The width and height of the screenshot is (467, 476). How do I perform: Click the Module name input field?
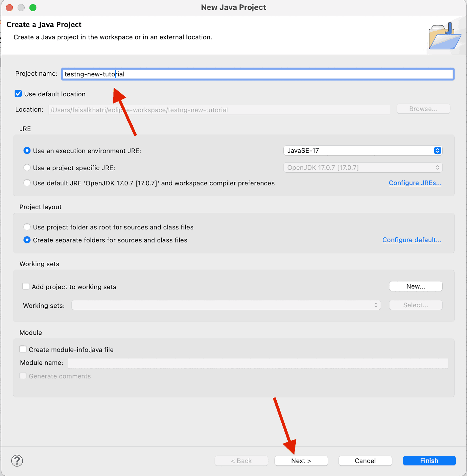click(x=258, y=363)
